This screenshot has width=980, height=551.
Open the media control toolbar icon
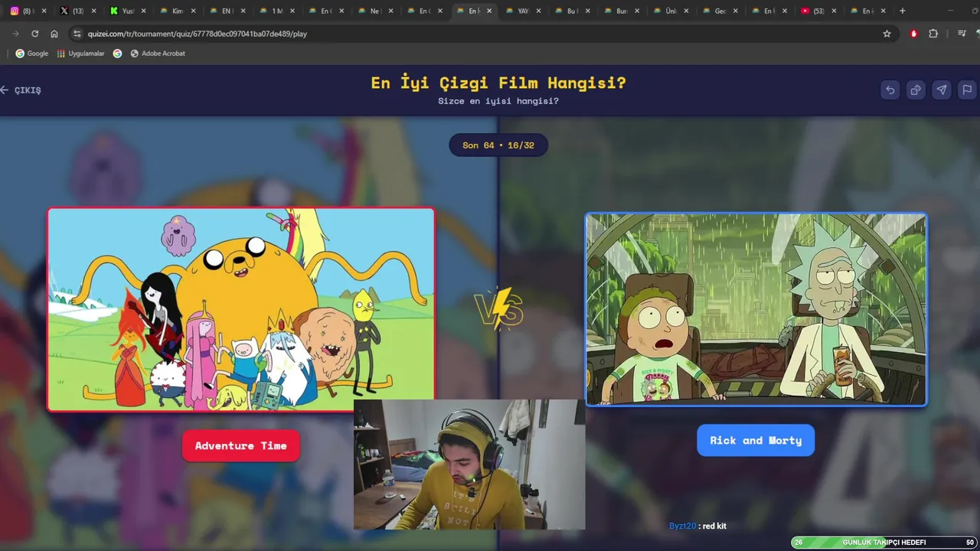(x=962, y=34)
